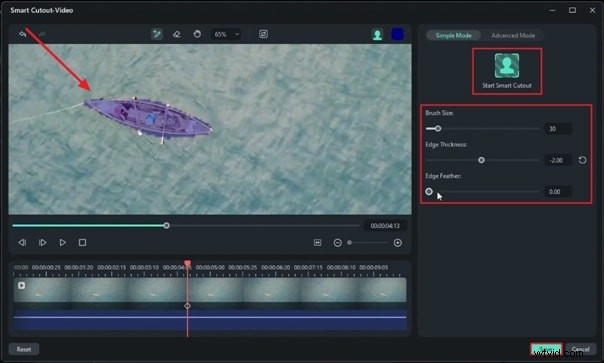604x363 pixels.
Task: Step back one frame
Action: (x=22, y=242)
